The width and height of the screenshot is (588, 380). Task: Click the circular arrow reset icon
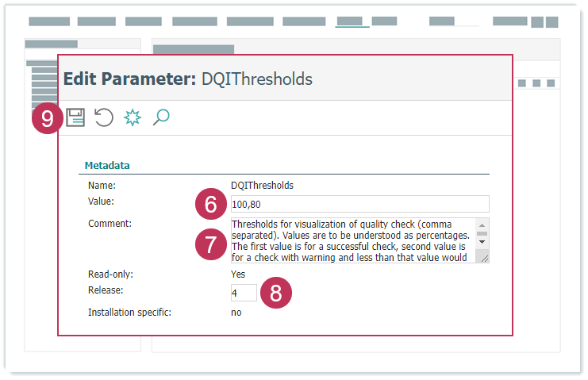coord(104,118)
